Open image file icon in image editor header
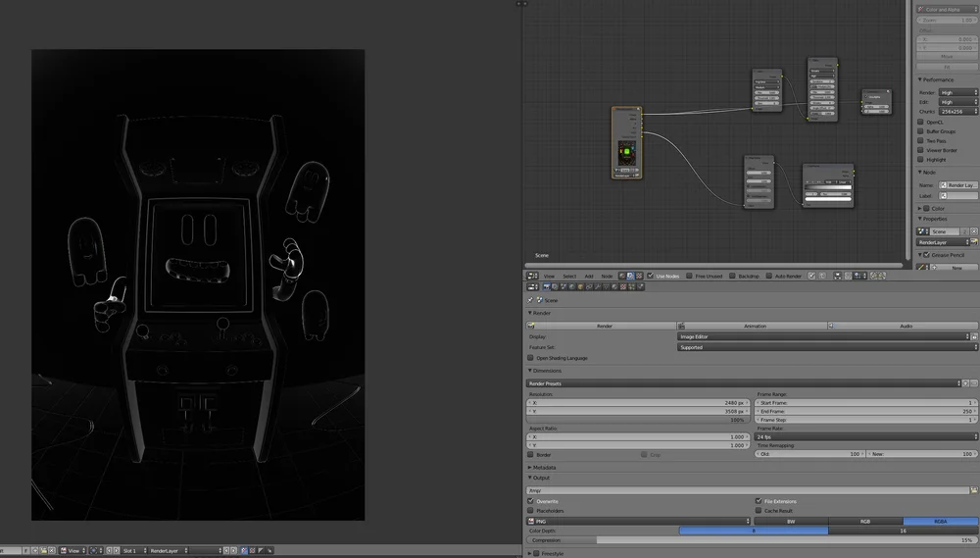This screenshot has height=558, width=980. pos(43,550)
